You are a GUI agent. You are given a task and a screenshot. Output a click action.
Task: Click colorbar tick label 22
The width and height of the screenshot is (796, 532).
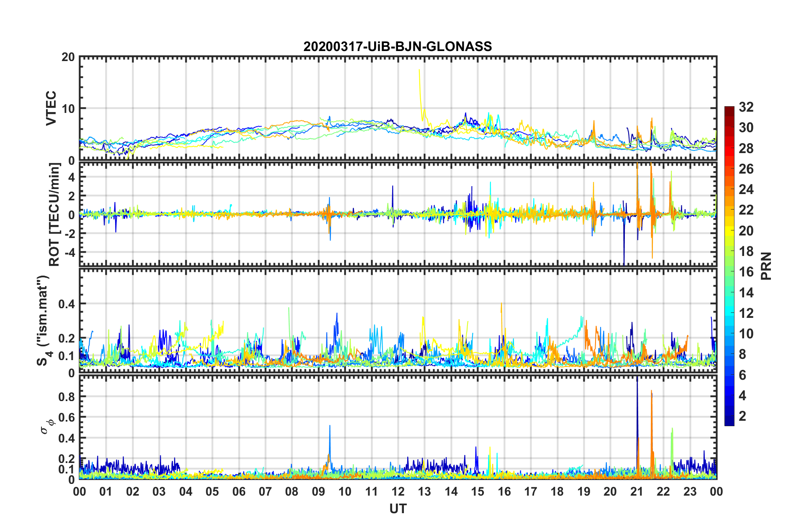(746, 210)
